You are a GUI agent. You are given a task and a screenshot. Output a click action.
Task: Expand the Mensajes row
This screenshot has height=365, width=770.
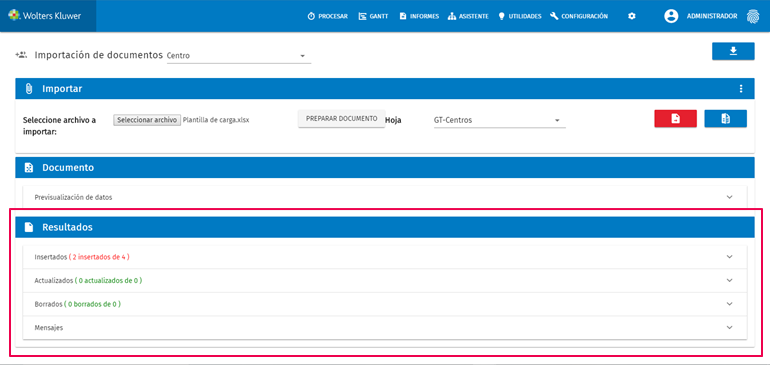tap(385, 327)
